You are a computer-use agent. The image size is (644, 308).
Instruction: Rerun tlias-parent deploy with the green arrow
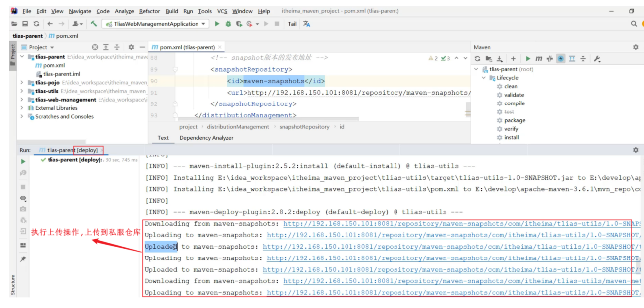23,162
